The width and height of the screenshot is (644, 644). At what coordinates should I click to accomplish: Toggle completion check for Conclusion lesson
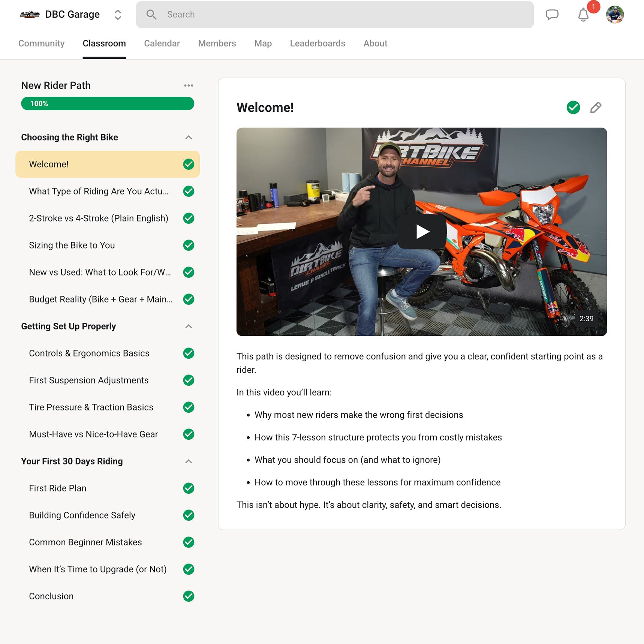coord(189,596)
